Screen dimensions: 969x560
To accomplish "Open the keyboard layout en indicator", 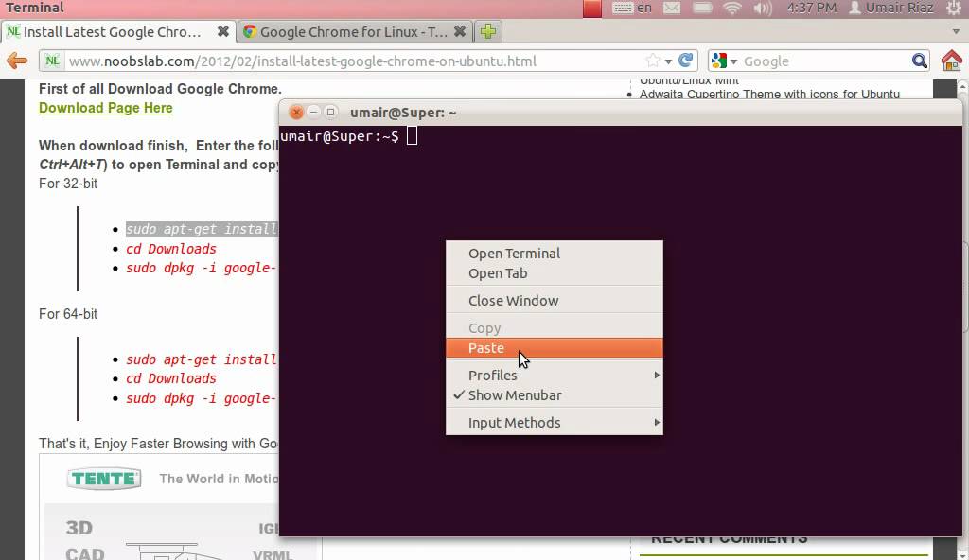I will [x=632, y=8].
